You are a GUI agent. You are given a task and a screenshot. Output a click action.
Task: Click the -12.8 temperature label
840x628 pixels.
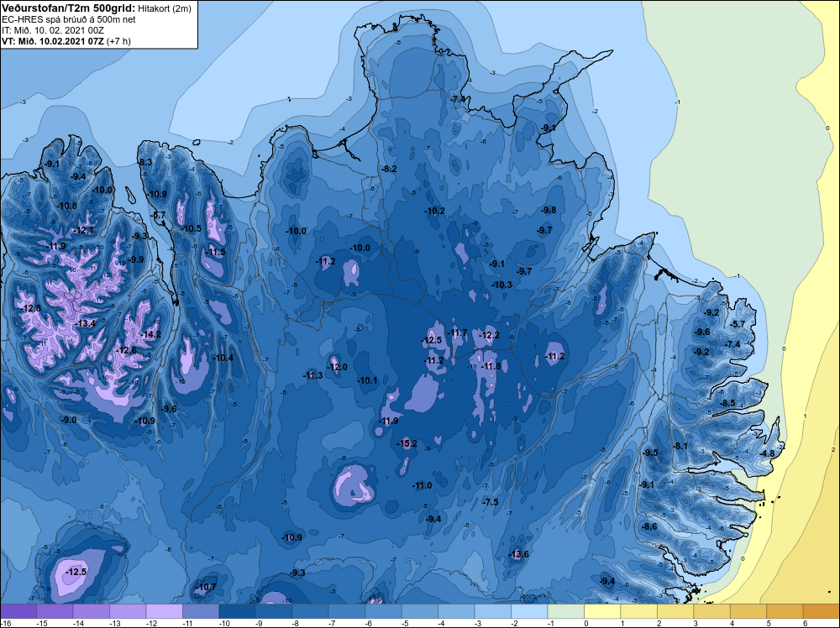31,308
